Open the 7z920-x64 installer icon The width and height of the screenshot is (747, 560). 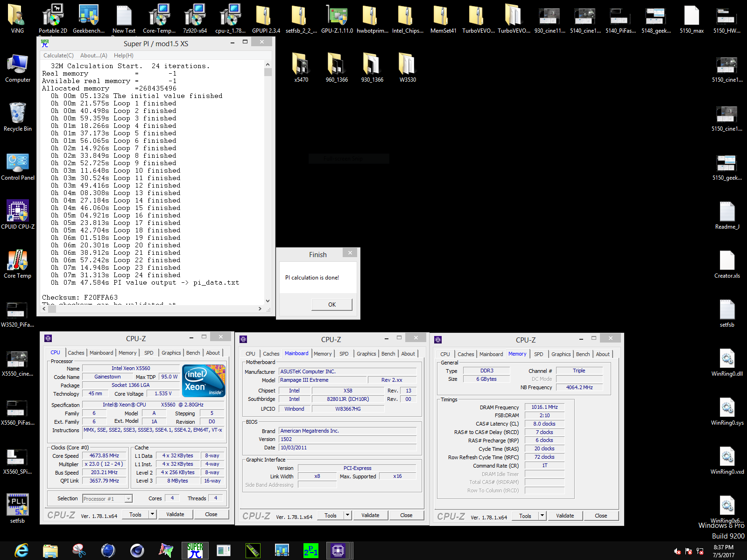click(x=195, y=19)
